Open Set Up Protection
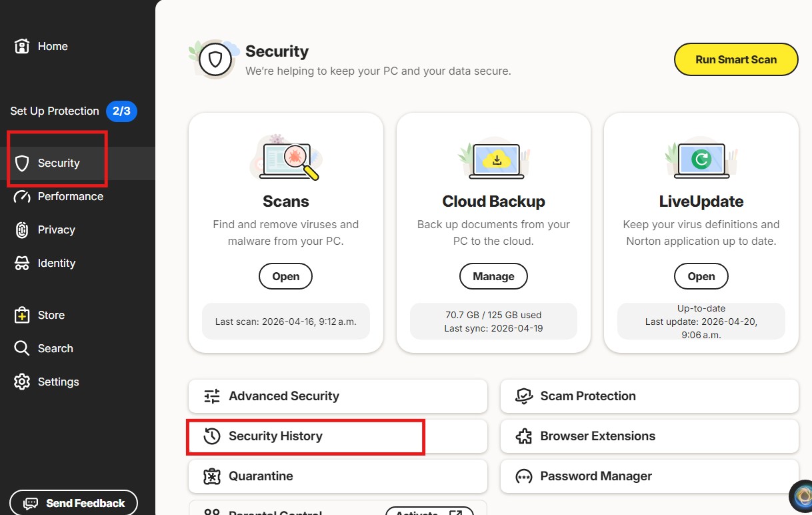The width and height of the screenshot is (812, 515). pyautogui.click(x=55, y=111)
